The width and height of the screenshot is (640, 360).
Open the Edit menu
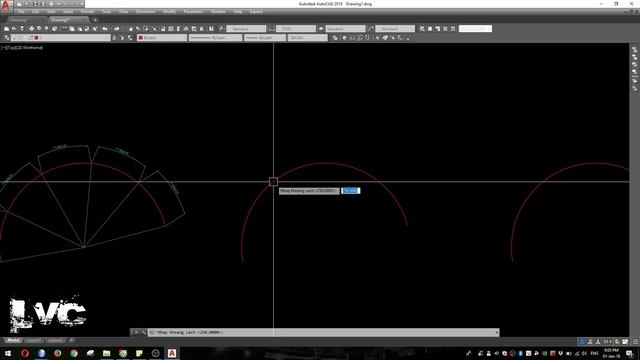pos(36,12)
